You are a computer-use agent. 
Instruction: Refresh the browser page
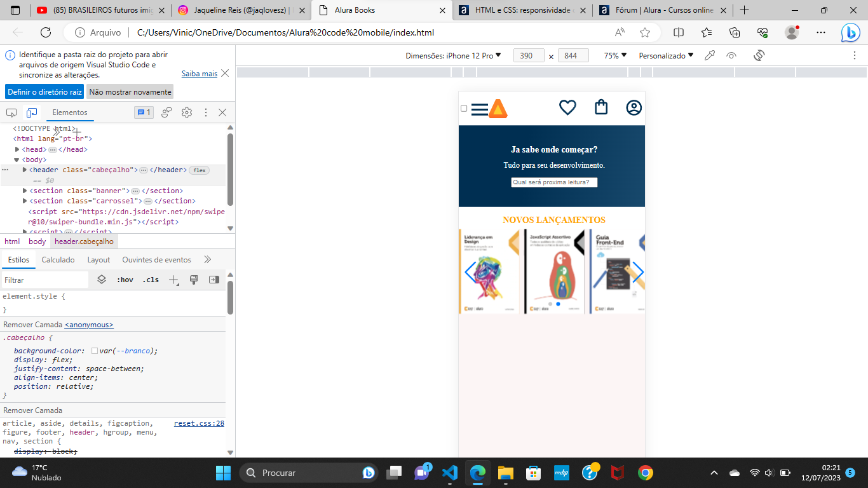(x=46, y=32)
